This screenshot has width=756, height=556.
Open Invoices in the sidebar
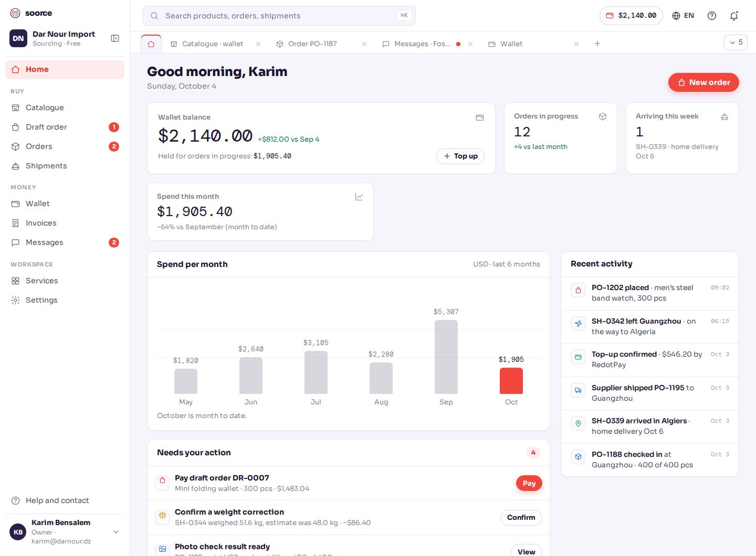pyautogui.click(x=65, y=223)
